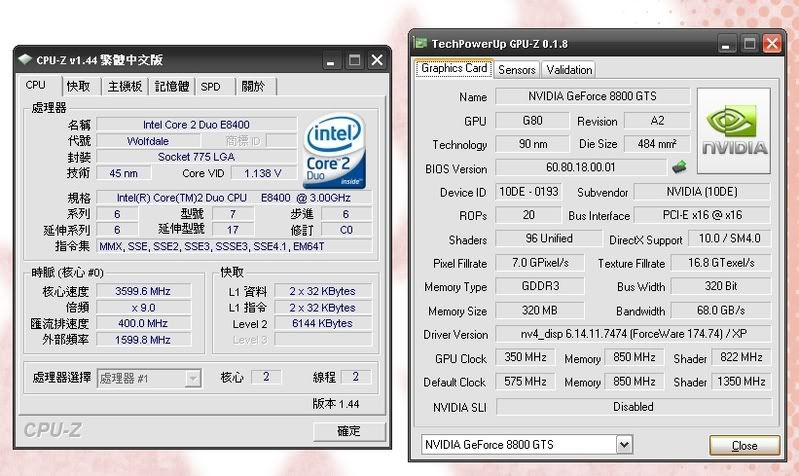Click Bandwidth value 68.0 GB/s
The image size is (799, 476).
721,310
